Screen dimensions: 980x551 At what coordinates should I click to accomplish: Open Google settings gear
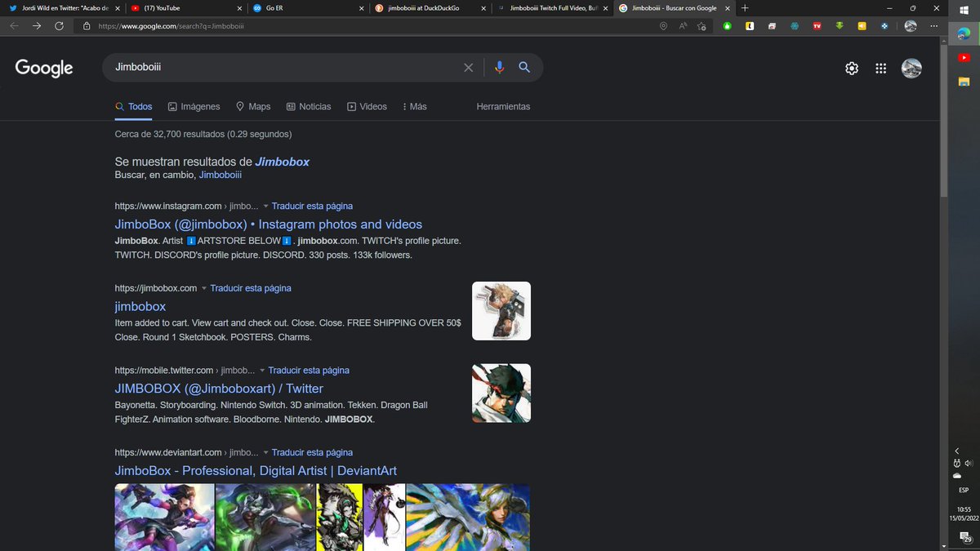(852, 69)
